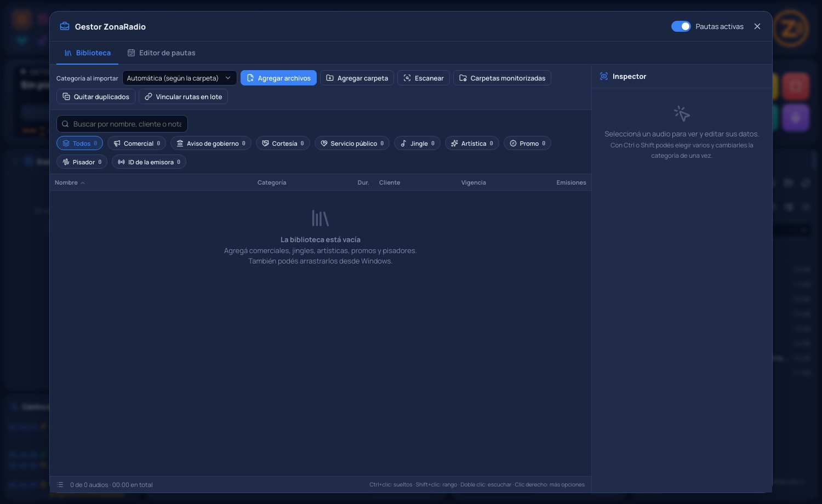The width and height of the screenshot is (822, 504).
Task: Open the Editor de pautas tab
Action: (x=162, y=53)
